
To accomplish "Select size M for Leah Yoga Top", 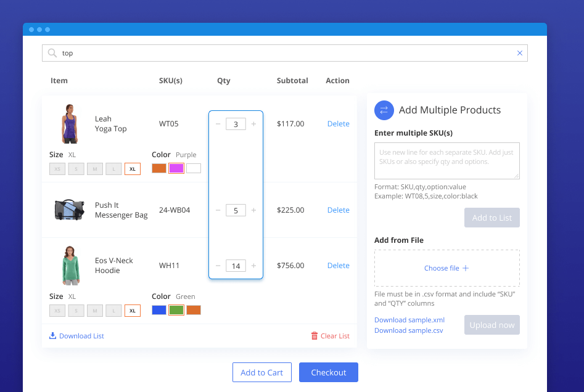I will (94, 168).
